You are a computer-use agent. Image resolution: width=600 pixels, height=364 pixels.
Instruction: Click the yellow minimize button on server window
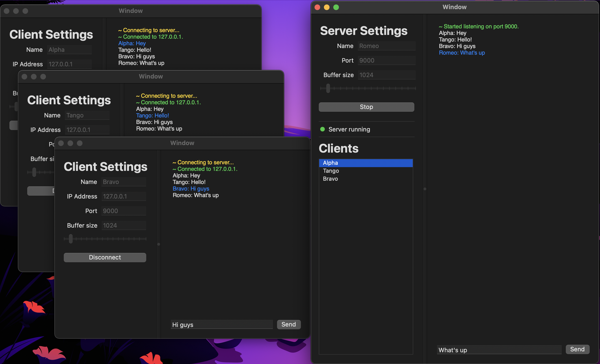326,7
